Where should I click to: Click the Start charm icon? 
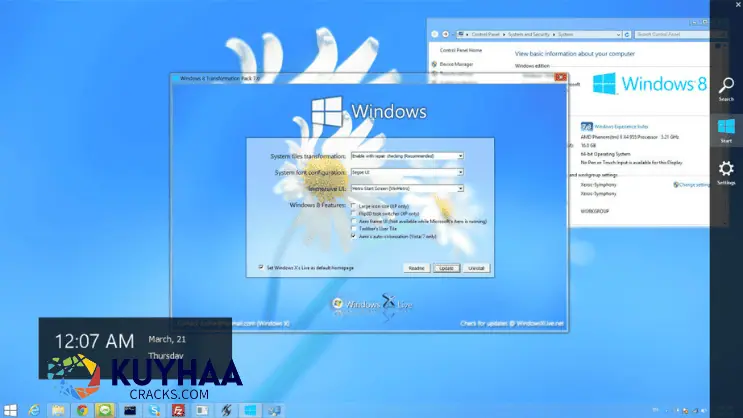[x=726, y=128]
